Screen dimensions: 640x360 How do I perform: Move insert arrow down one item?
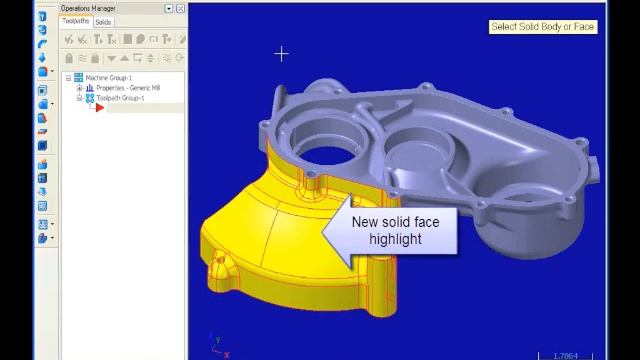tap(111, 59)
